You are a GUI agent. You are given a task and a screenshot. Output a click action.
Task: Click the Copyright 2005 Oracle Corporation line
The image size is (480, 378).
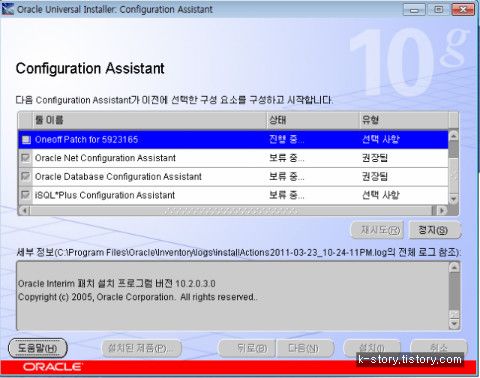[x=138, y=297]
